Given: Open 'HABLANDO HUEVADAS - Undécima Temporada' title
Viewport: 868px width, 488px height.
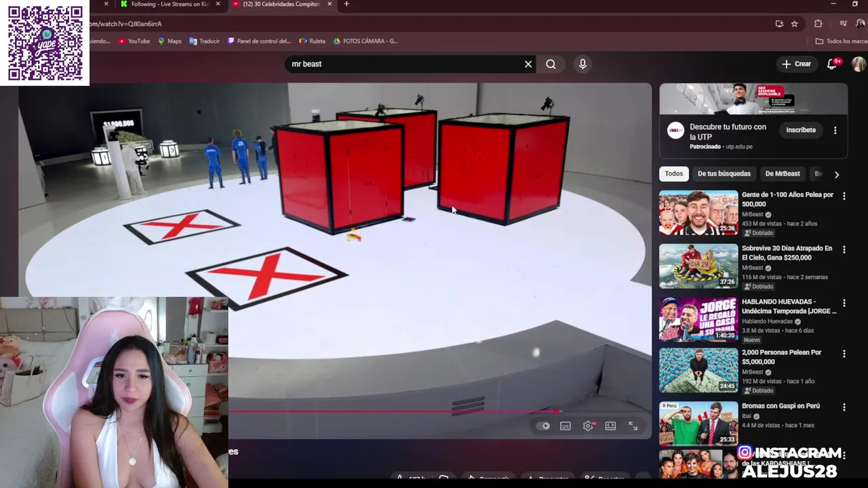Looking at the screenshot, I should (x=789, y=306).
